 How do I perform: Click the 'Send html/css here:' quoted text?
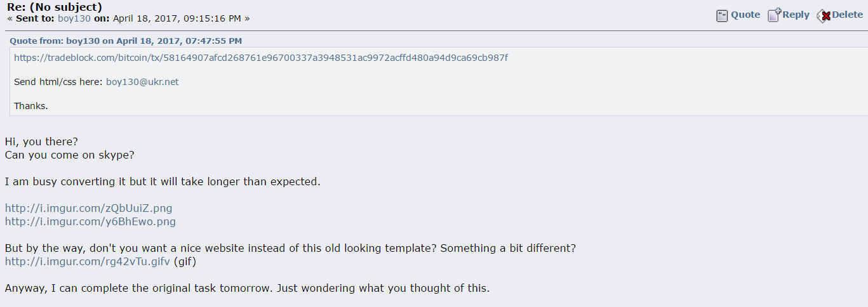tap(58, 82)
